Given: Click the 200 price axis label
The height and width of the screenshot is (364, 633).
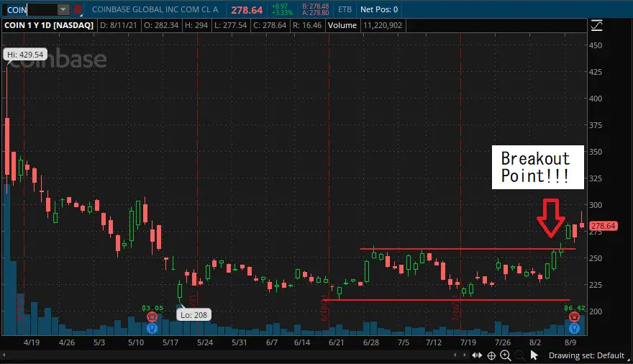Looking at the screenshot, I should [x=596, y=311].
